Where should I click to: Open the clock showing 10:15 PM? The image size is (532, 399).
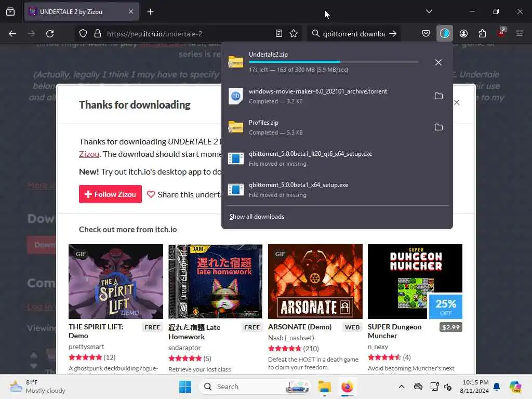pos(474,387)
